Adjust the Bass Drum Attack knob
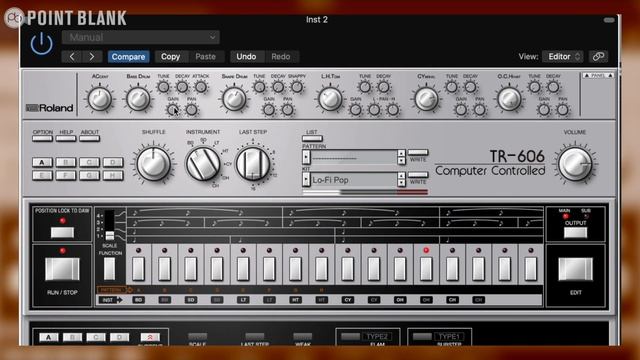Image resolution: width=640 pixels, height=360 pixels. click(200, 87)
